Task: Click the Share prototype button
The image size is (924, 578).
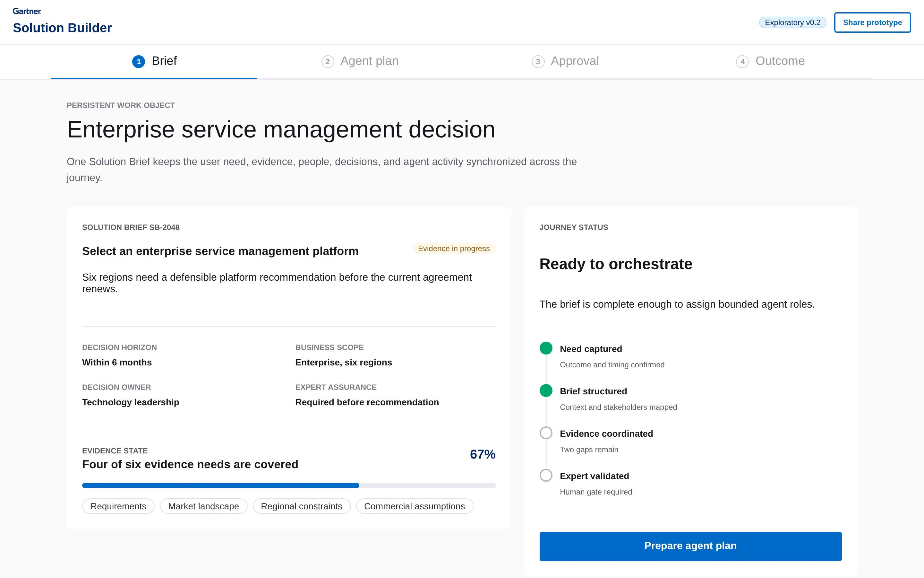Action: point(872,22)
